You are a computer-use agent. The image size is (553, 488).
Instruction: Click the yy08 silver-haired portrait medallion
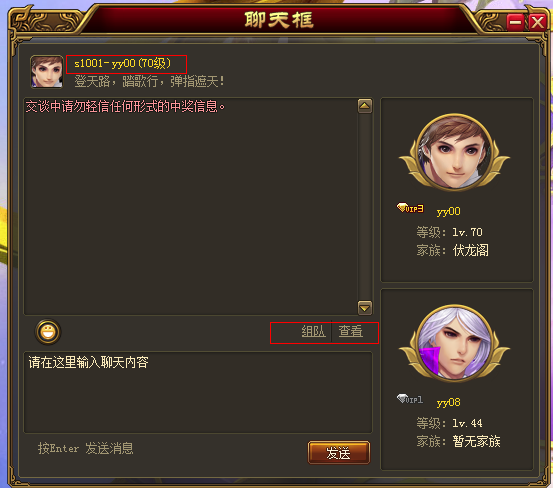point(455,343)
